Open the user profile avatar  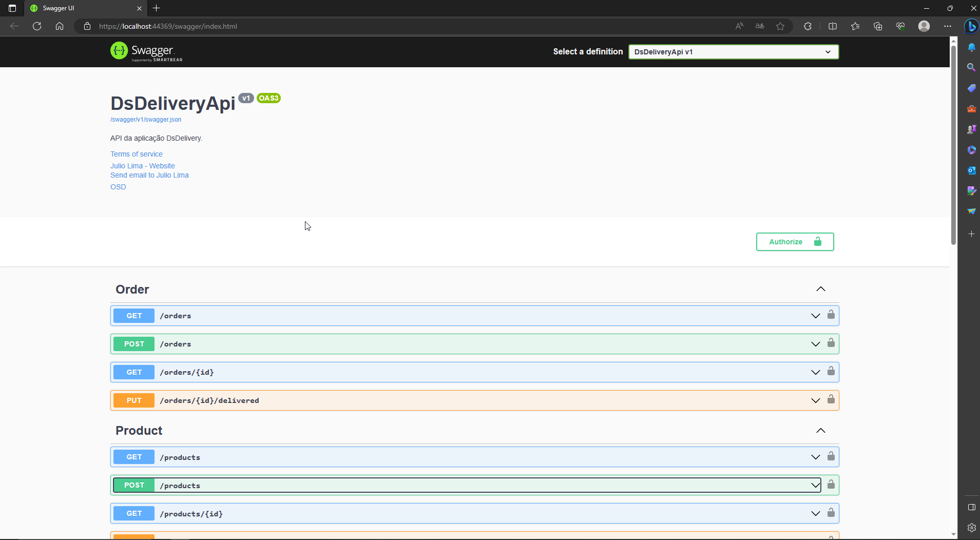pos(924,26)
